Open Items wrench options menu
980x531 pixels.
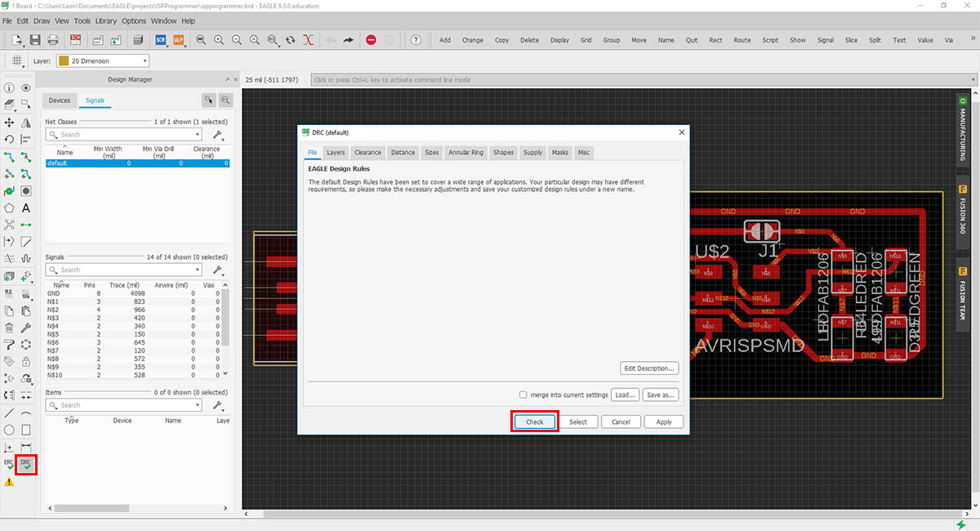click(x=218, y=405)
